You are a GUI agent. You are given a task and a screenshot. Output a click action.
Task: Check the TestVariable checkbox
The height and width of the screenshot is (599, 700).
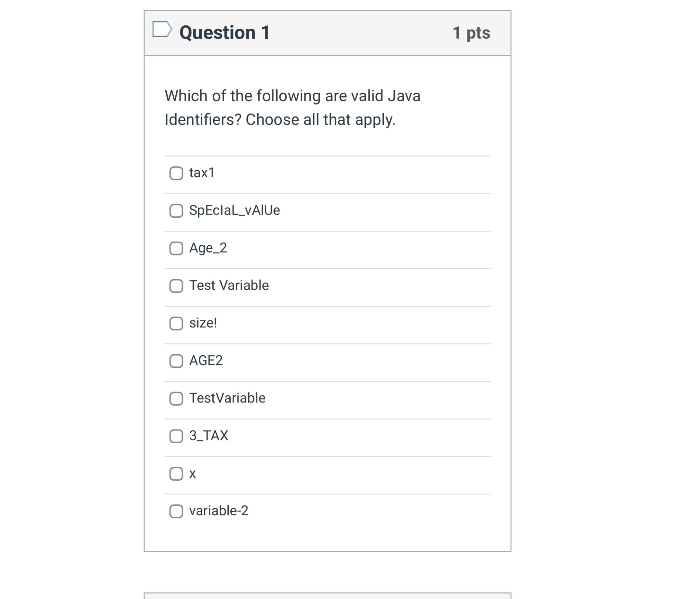pyautogui.click(x=176, y=399)
